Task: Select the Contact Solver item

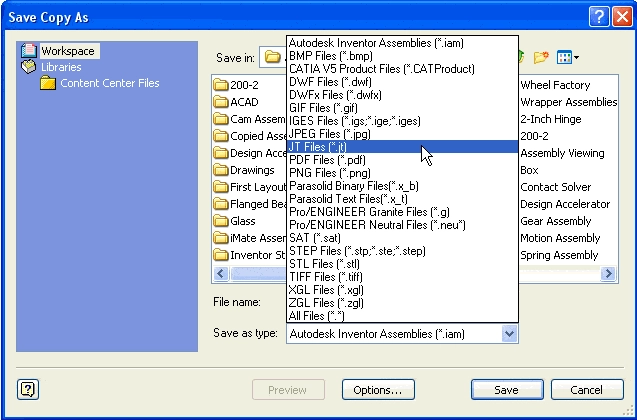Action: pyautogui.click(x=556, y=187)
